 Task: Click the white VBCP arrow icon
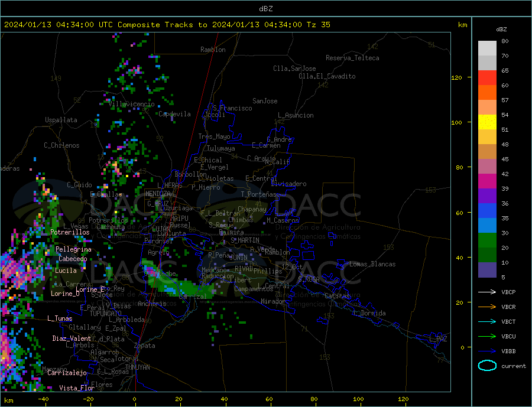[x=487, y=292]
